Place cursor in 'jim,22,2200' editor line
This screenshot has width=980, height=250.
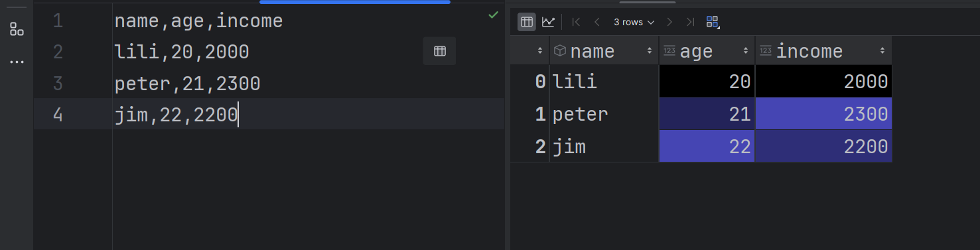176,115
